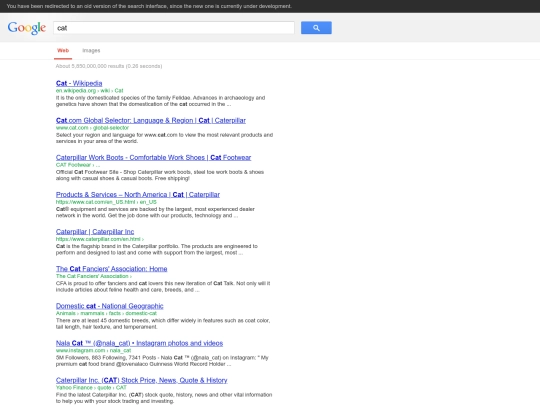The width and height of the screenshot is (540, 405).
Task: Switch to the Images tab
Action: coord(91,51)
